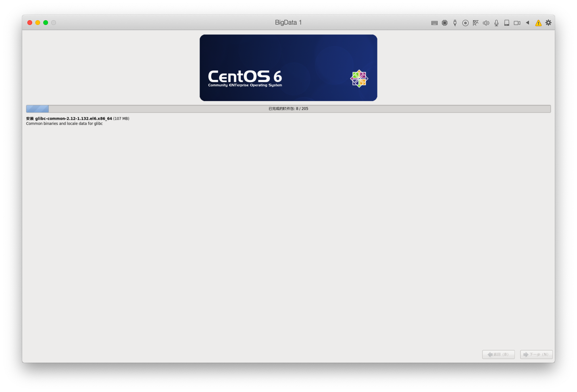Screen dimensions: 577x392
Task: Click the 下一步 (N) next button
Action: pyautogui.click(x=536, y=354)
